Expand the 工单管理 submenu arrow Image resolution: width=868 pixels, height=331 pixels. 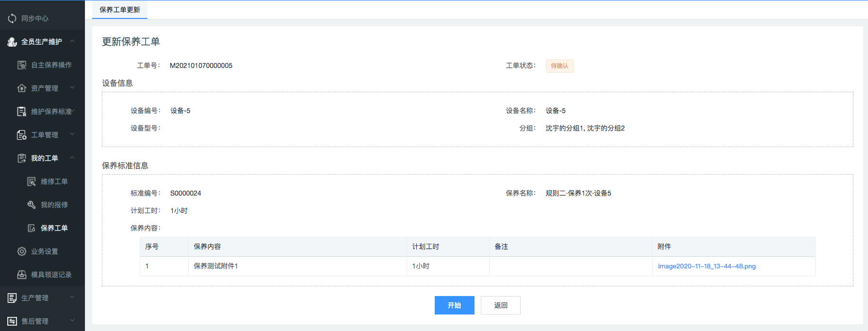point(72,134)
